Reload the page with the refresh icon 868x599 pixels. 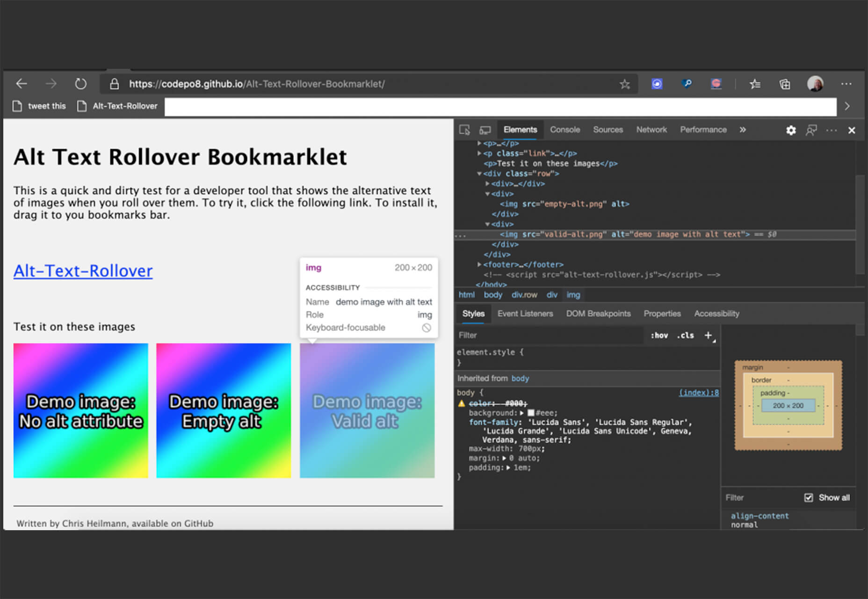click(x=81, y=84)
